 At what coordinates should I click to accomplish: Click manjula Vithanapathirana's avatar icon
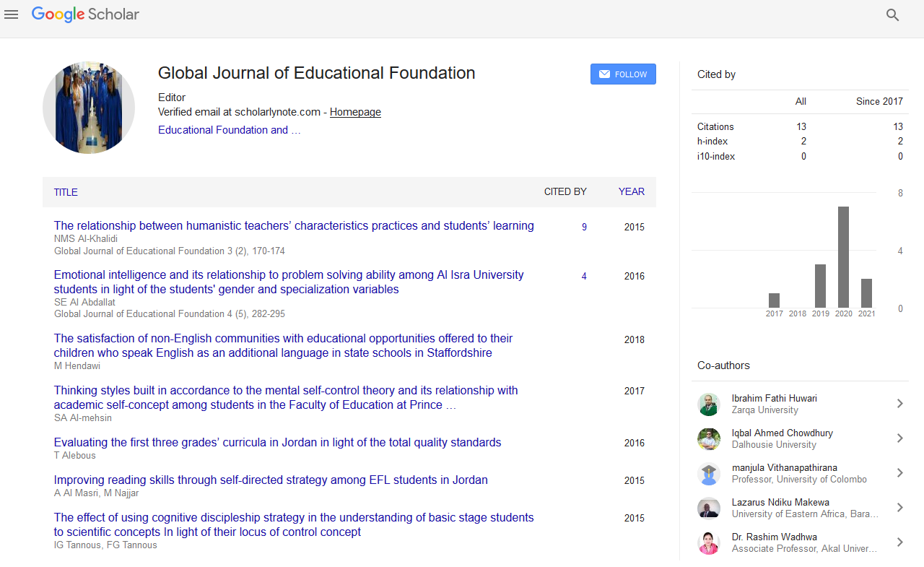point(709,473)
